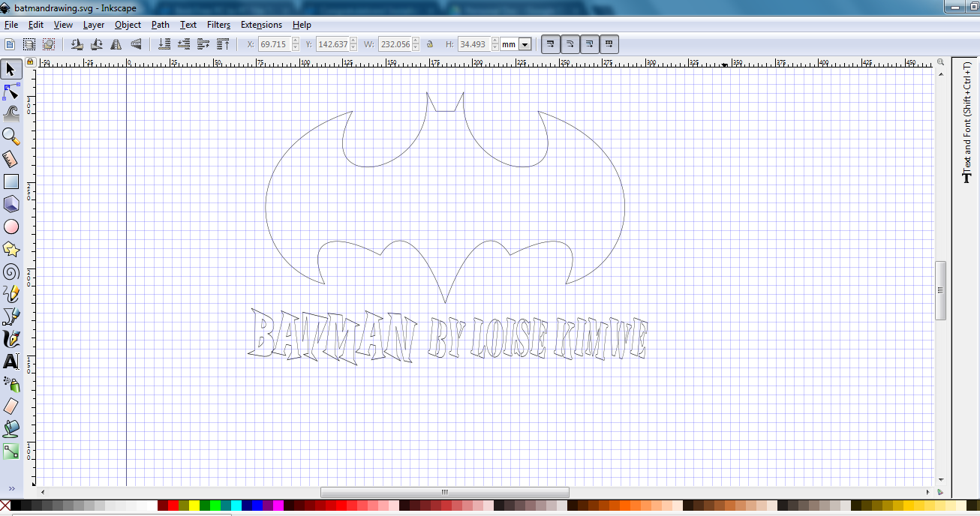Open the File menu

coord(11,25)
